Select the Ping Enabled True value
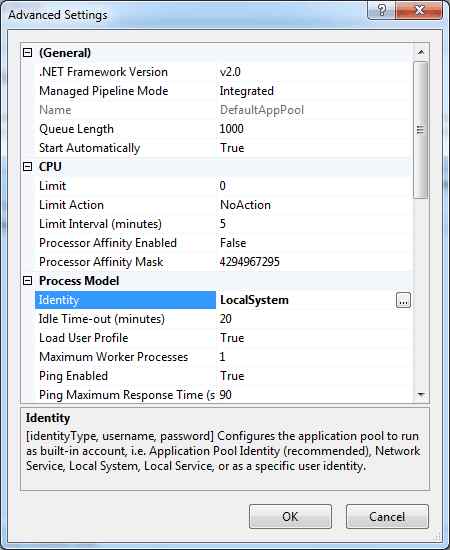Screen dimensions: 450x550 click(232, 376)
